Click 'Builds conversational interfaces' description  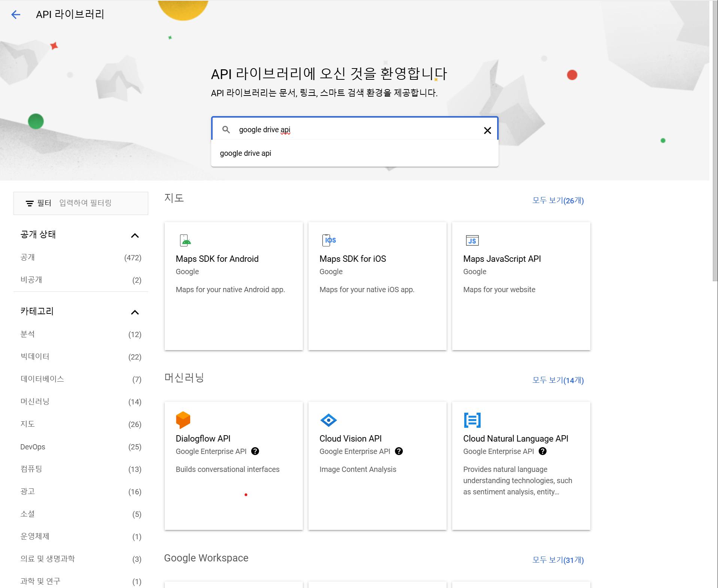click(228, 469)
